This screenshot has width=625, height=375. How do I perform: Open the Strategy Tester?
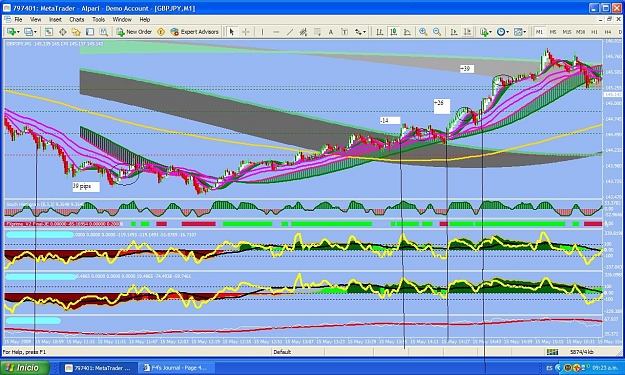tap(104, 32)
